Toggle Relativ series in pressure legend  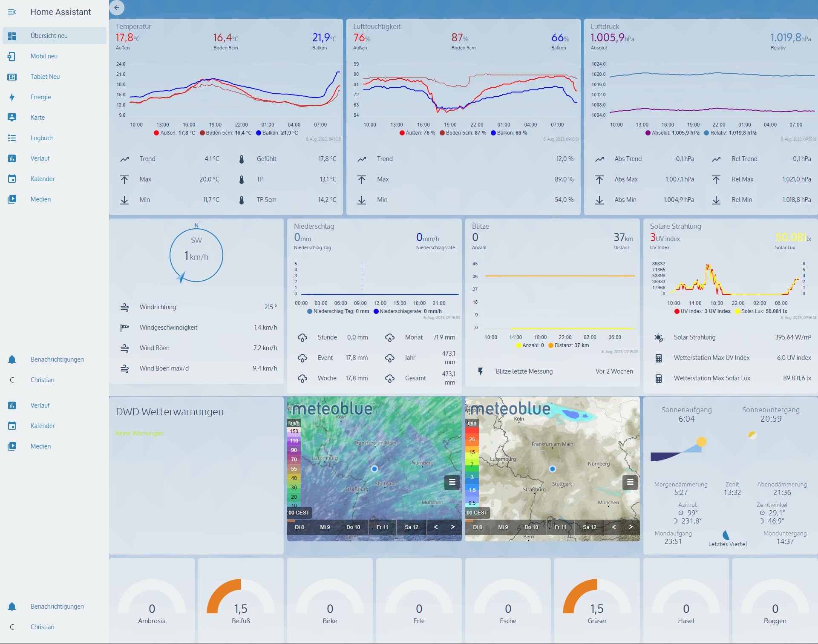point(730,133)
